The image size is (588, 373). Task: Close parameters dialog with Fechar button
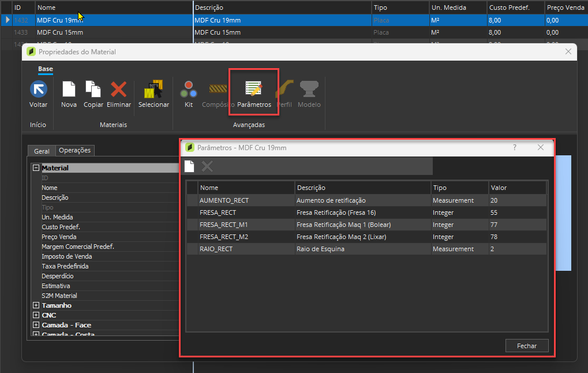coord(527,346)
